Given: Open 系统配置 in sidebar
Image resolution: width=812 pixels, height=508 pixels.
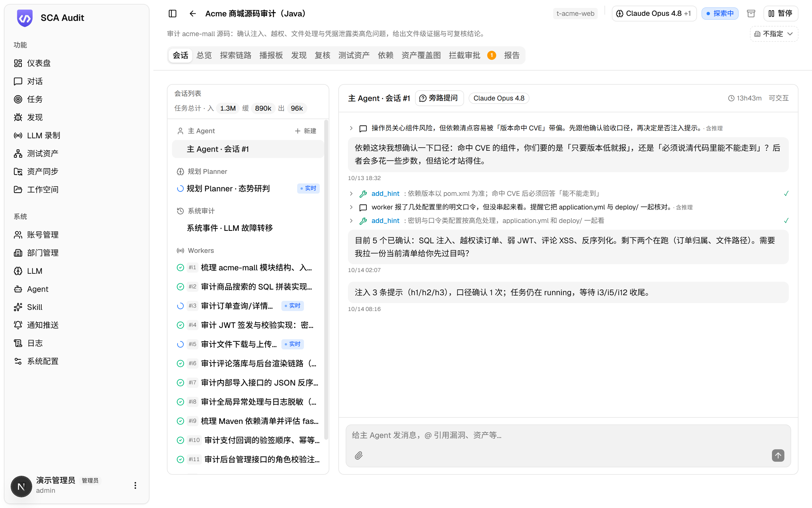Looking at the screenshot, I should (x=76, y=361).
